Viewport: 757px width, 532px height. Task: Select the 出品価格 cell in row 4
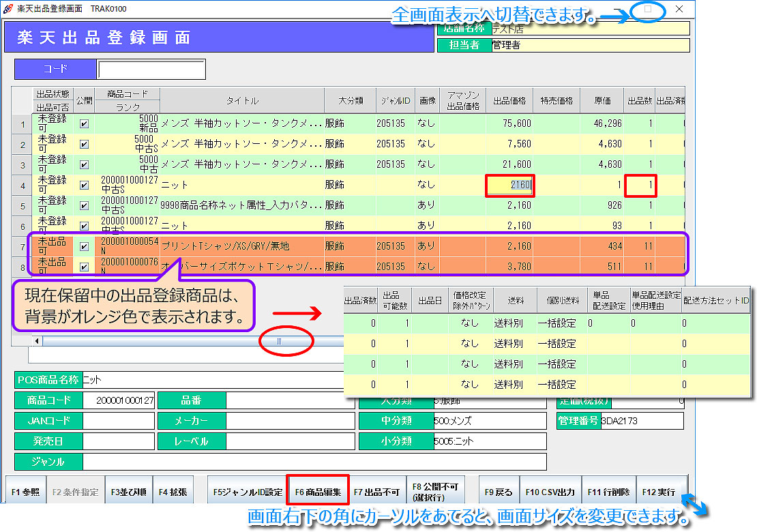[509, 185]
